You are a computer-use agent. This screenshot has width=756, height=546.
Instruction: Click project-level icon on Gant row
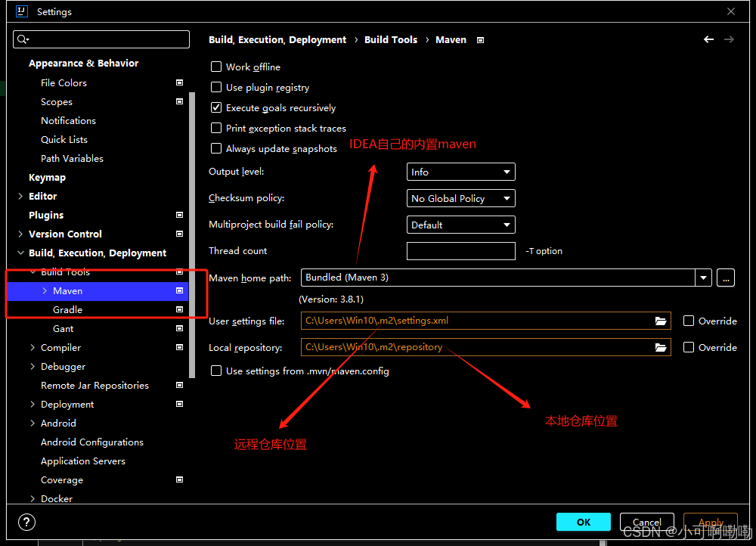[179, 328]
